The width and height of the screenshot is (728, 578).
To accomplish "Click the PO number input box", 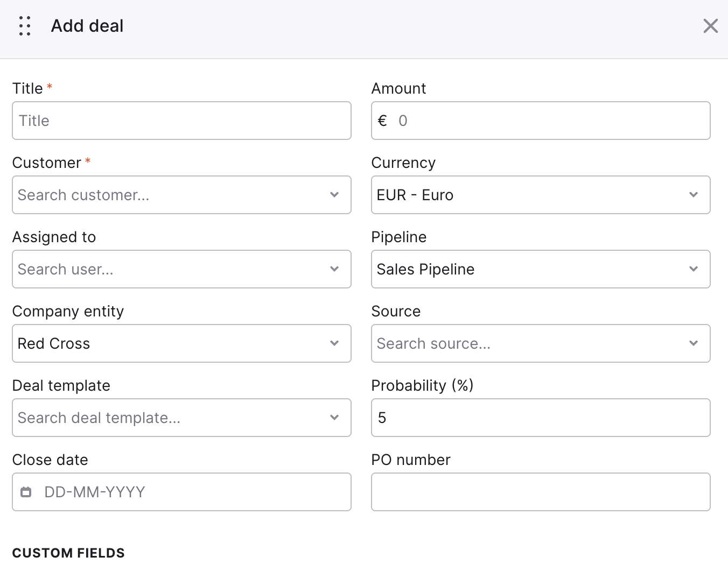I will tap(541, 492).
